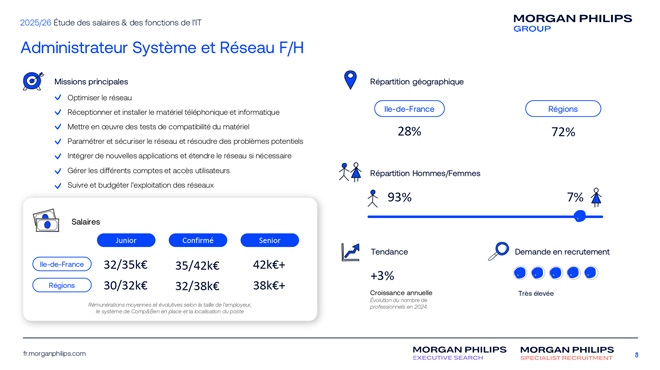Click the magnifying glass recruitment icon

[498, 251]
